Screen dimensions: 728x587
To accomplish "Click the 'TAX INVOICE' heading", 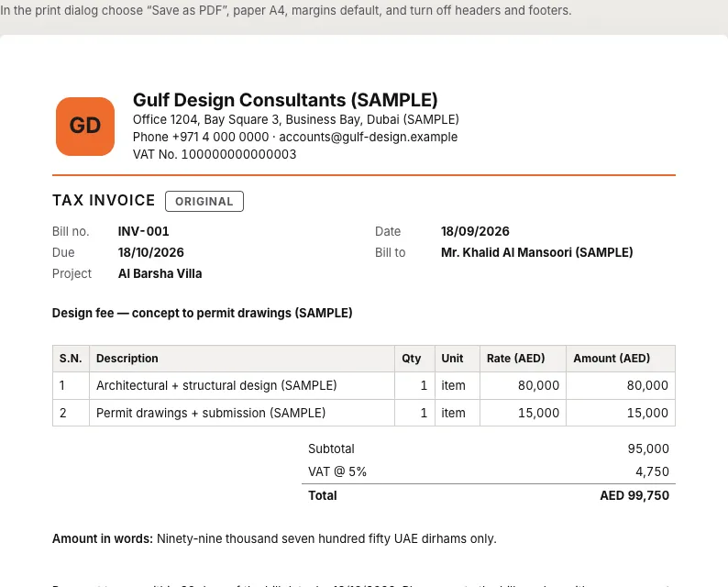I will point(104,200).
